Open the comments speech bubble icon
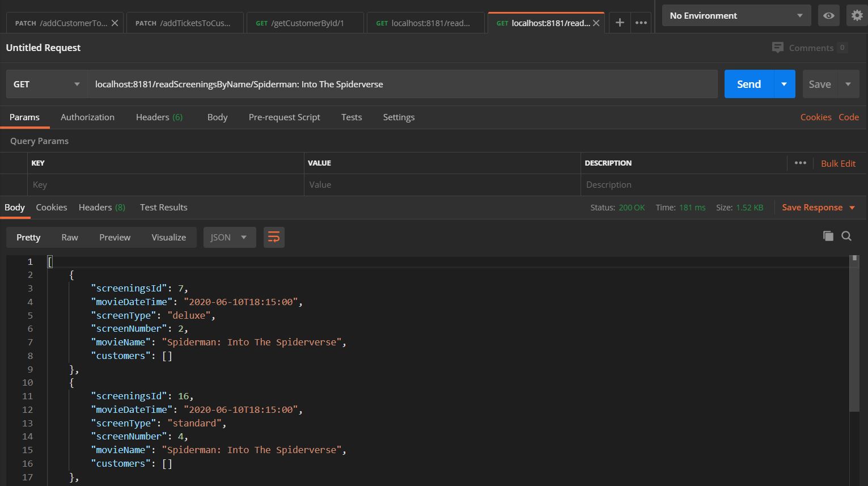Viewport: 868px width, 486px height. [x=777, y=48]
